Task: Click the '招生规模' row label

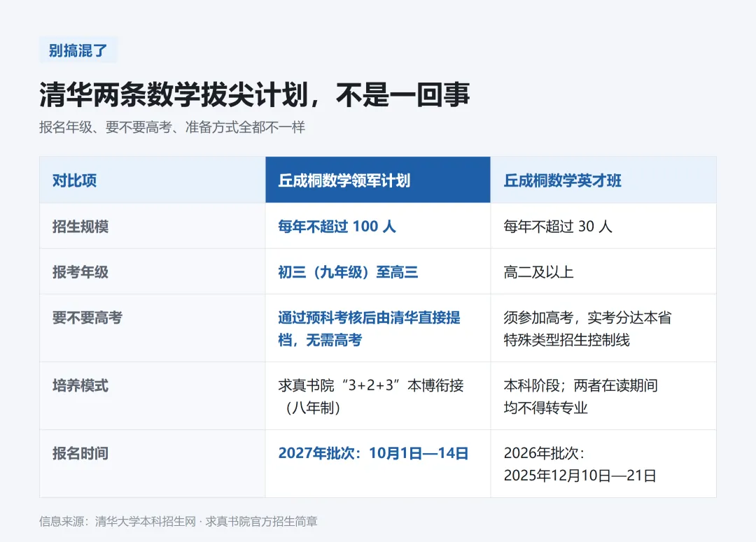Action: [x=80, y=227]
